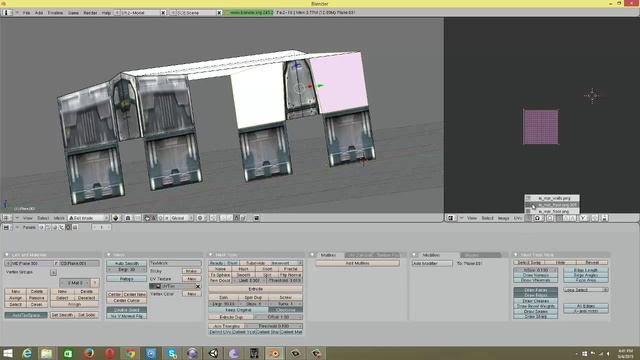Open the File menu
Screen dimensions: 640x360
point(26,13)
